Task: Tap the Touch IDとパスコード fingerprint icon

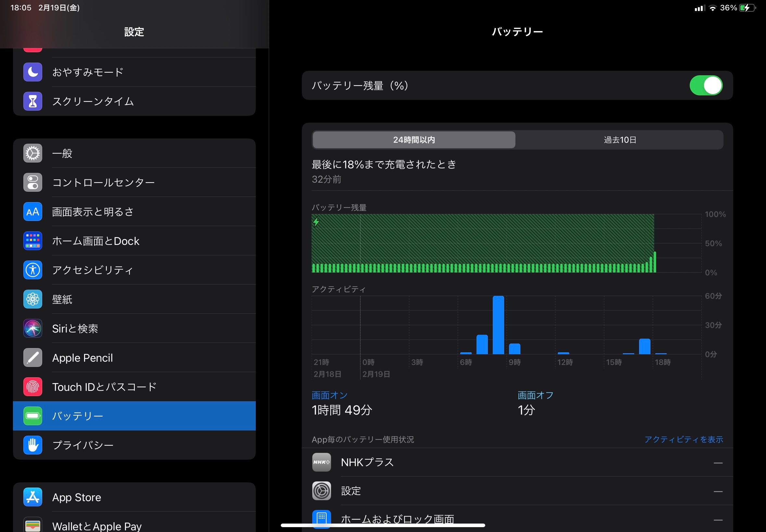Action: [33, 387]
